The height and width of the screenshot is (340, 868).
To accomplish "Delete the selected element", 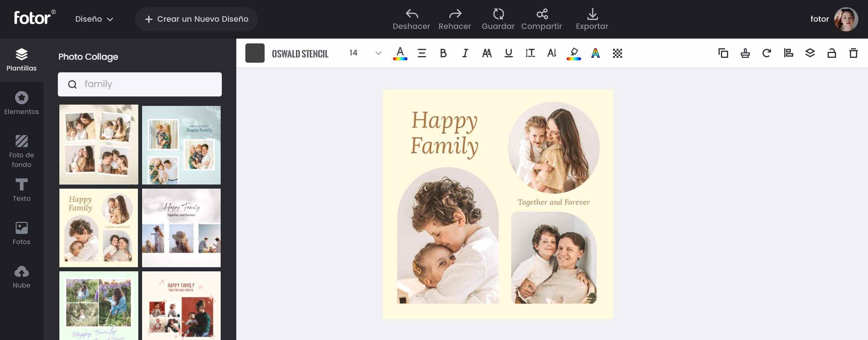I will [854, 53].
